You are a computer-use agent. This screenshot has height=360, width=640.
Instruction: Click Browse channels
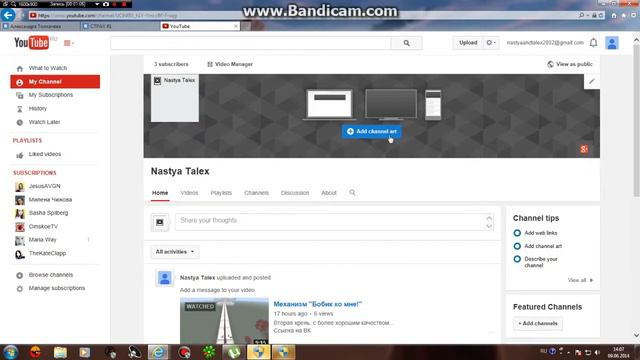pyautogui.click(x=51, y=275)
